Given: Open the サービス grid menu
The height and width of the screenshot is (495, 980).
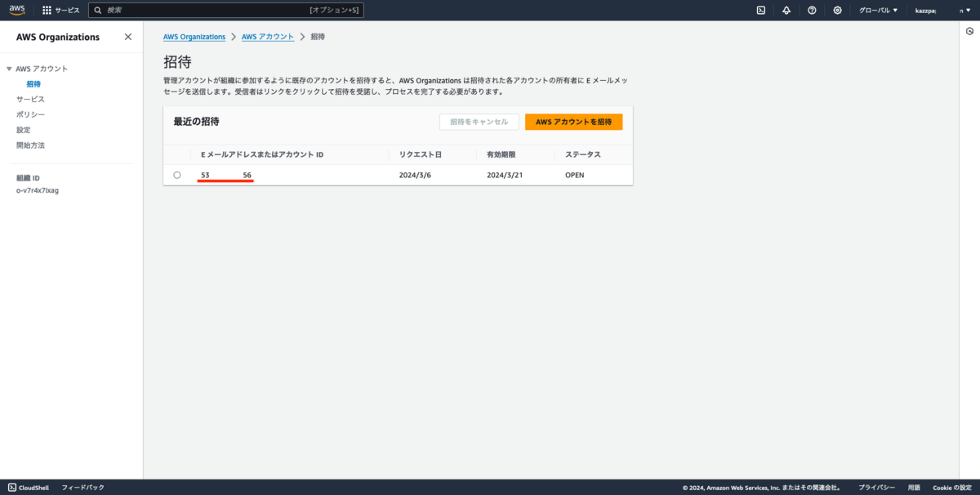Looking at the screenshot, I should 61,10.
